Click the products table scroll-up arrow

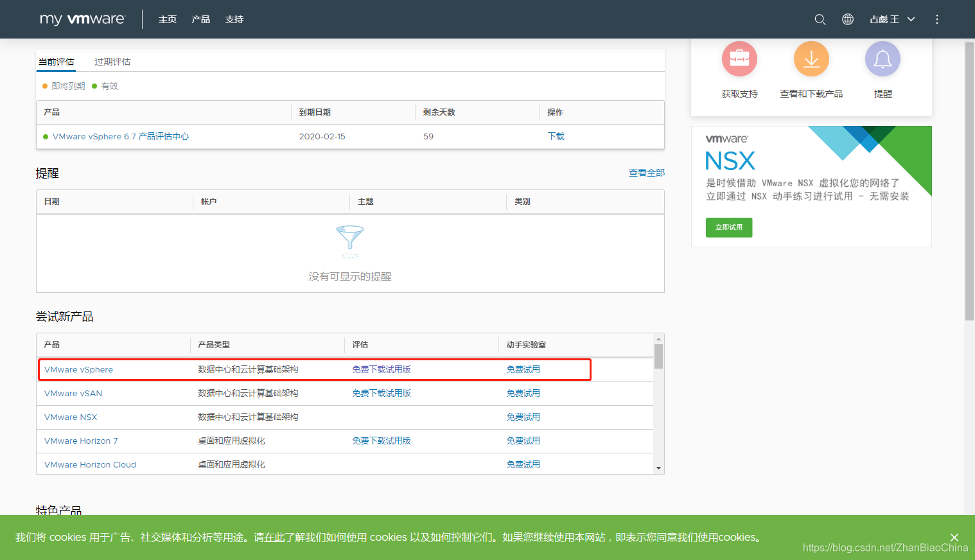tap(658, 339)
